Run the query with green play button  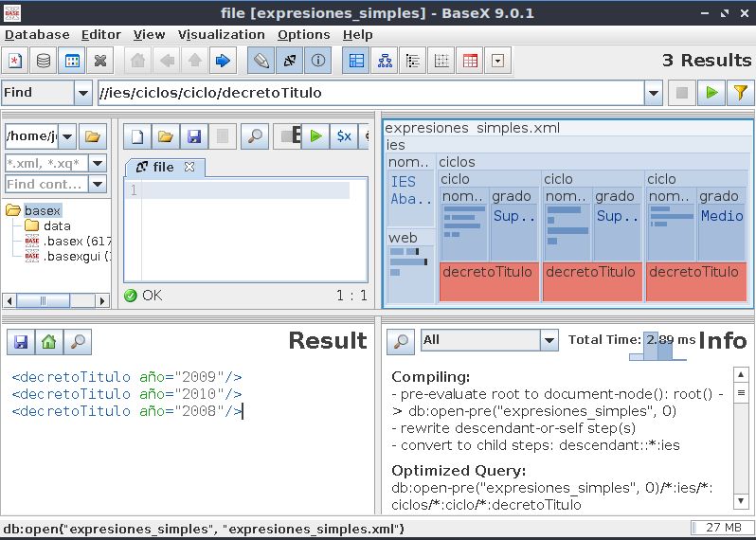point(710,93)
